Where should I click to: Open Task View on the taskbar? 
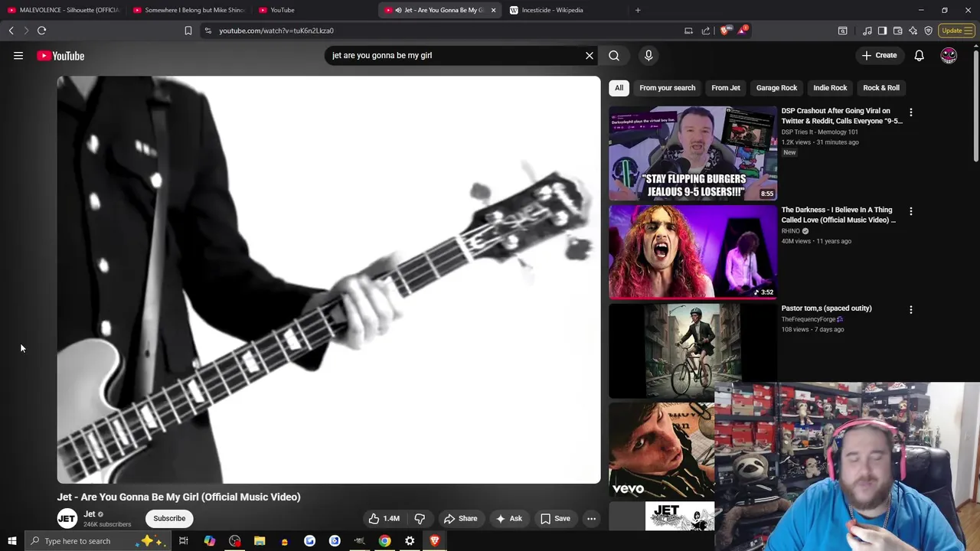(x=184, y=541)
